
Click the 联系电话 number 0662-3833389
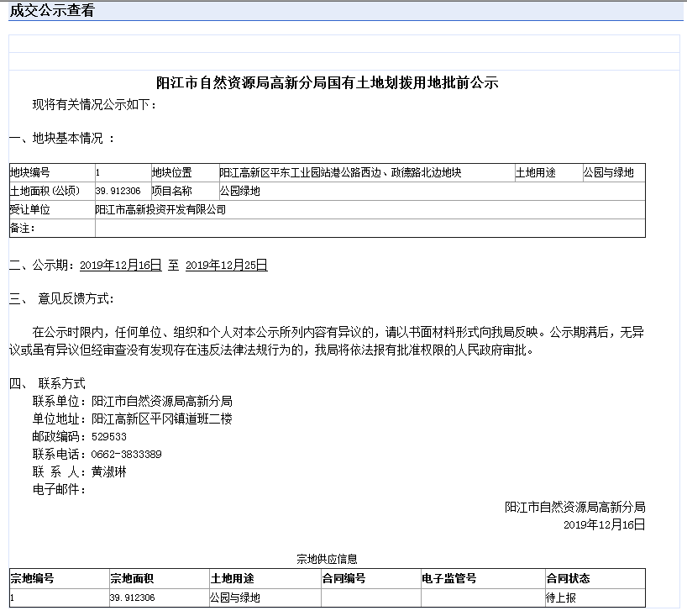click(x=126, y=454)
